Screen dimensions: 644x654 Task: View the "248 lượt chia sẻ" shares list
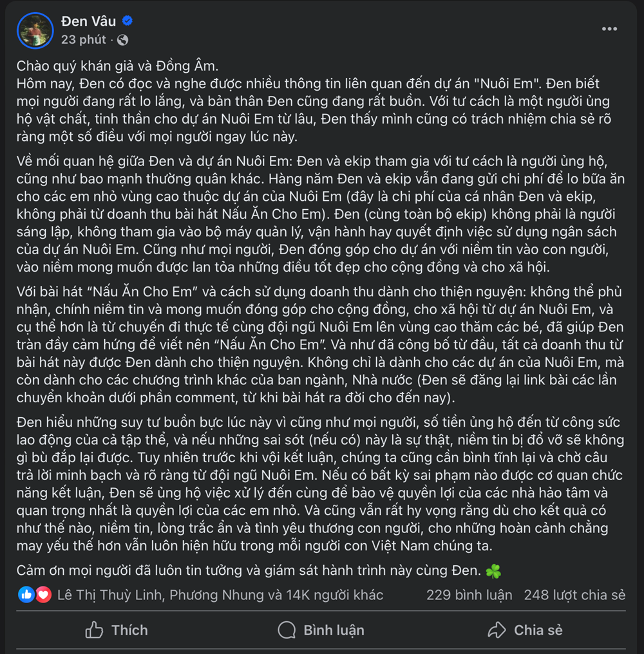click(x=574, y=595)
